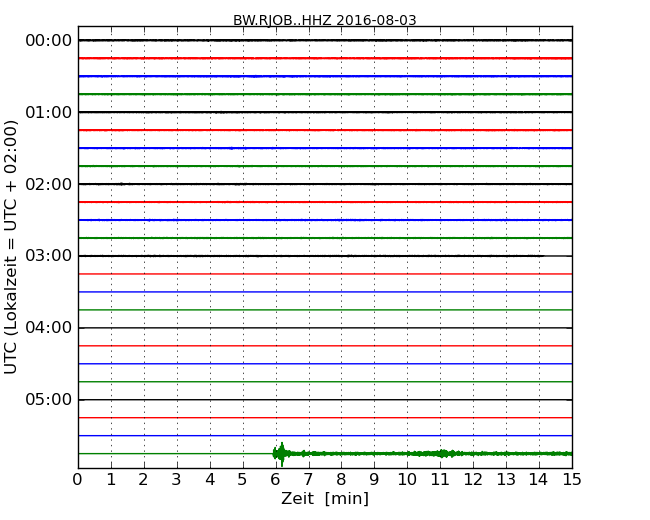The image size is (650, 520).
Task: Click the x-axis tick label 10
Action: coord(407,480)
